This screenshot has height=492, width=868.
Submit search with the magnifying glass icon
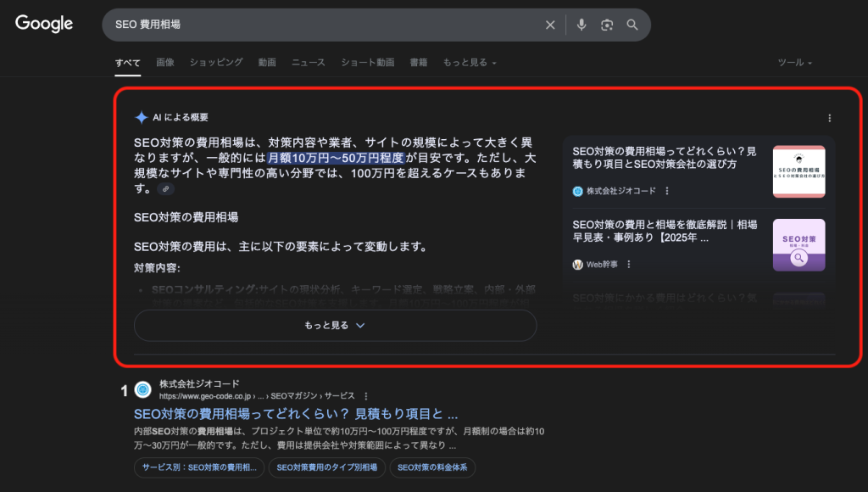[632, 25]
